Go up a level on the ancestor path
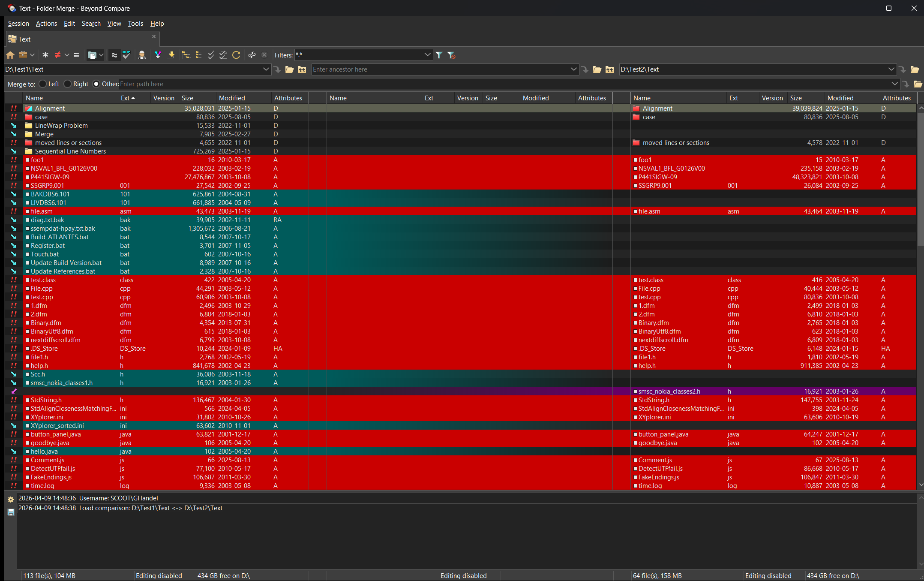 point(609,69)
